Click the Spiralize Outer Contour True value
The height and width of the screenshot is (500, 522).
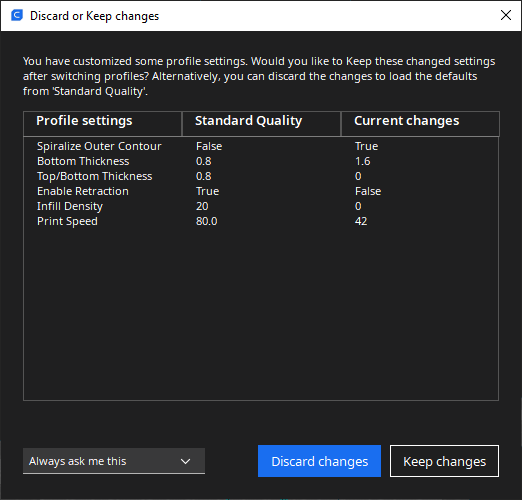click(366, 146)
